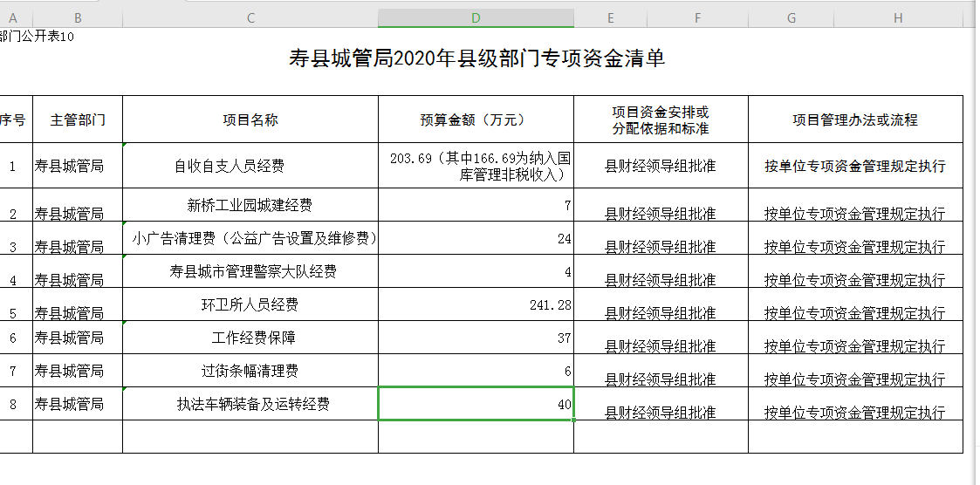Screen dimensions: 980x485
Task: Click the 过街条幅清理费 cell
Action: click(250, 371)
